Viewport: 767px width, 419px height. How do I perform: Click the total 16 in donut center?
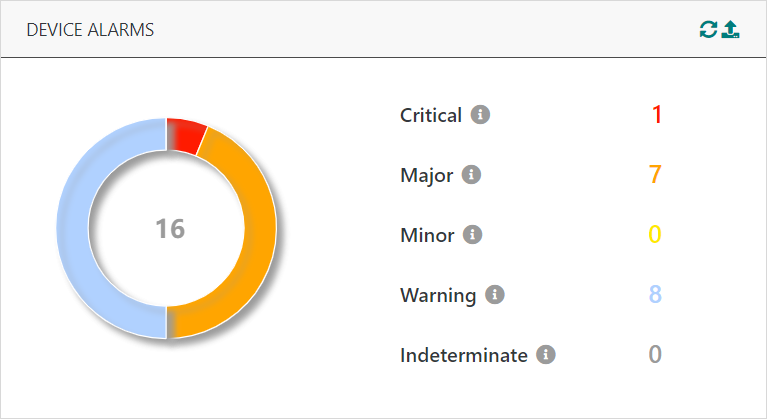(169, 229)
